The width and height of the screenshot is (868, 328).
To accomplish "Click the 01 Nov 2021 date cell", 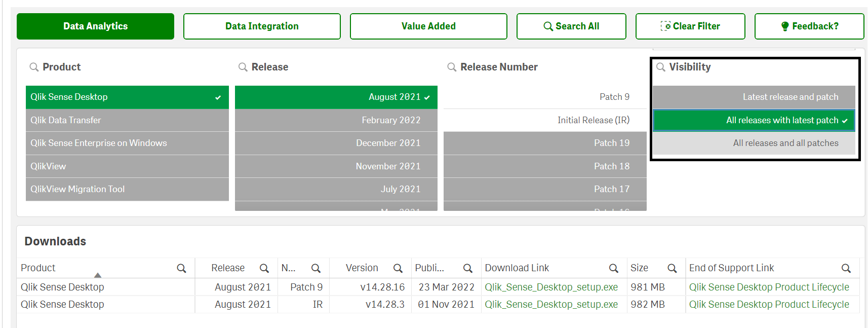I will tap(446, 304).
